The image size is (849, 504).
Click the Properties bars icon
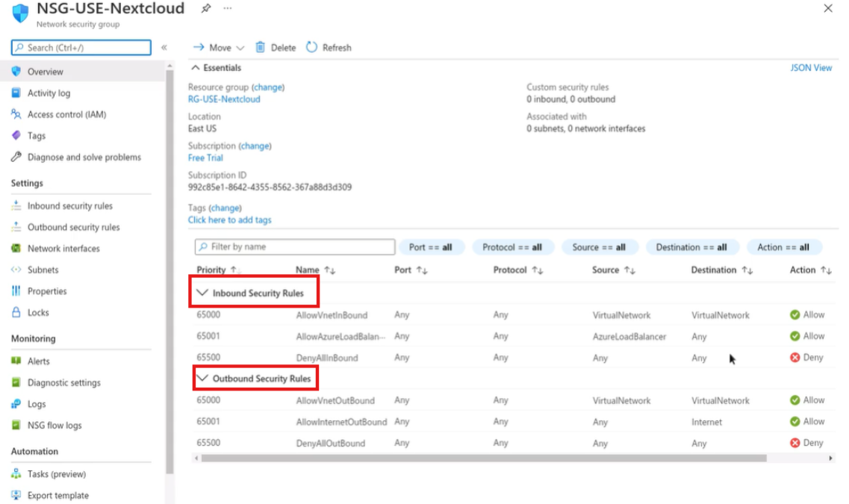(x=16, y=290)
